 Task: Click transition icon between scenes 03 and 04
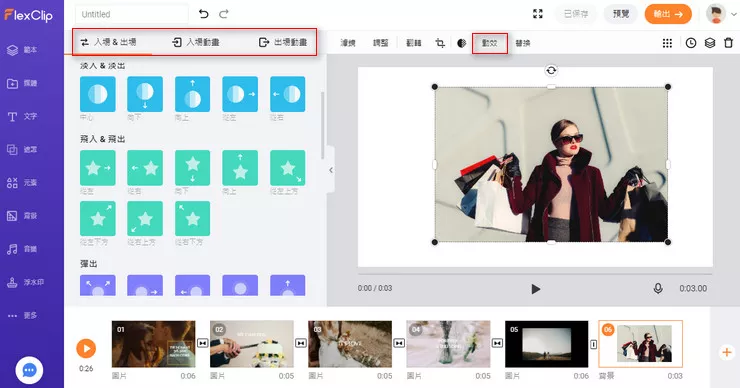tap(399, 343)
